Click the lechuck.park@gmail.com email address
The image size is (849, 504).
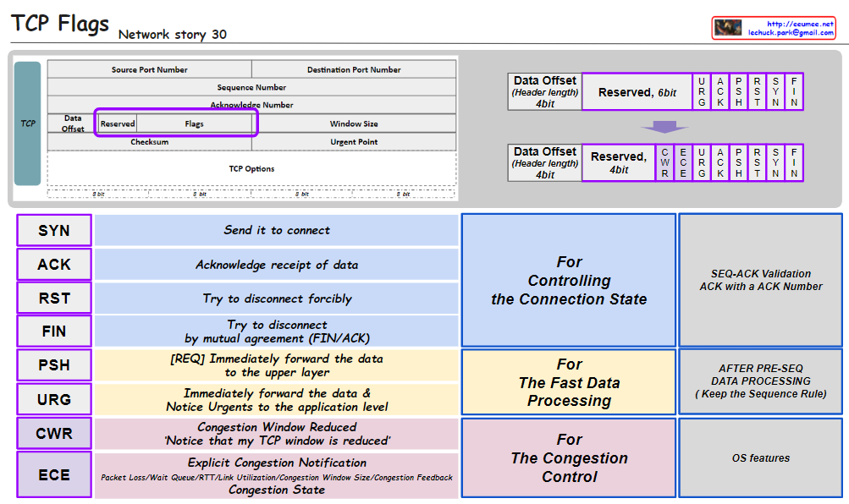coord(791,33)
